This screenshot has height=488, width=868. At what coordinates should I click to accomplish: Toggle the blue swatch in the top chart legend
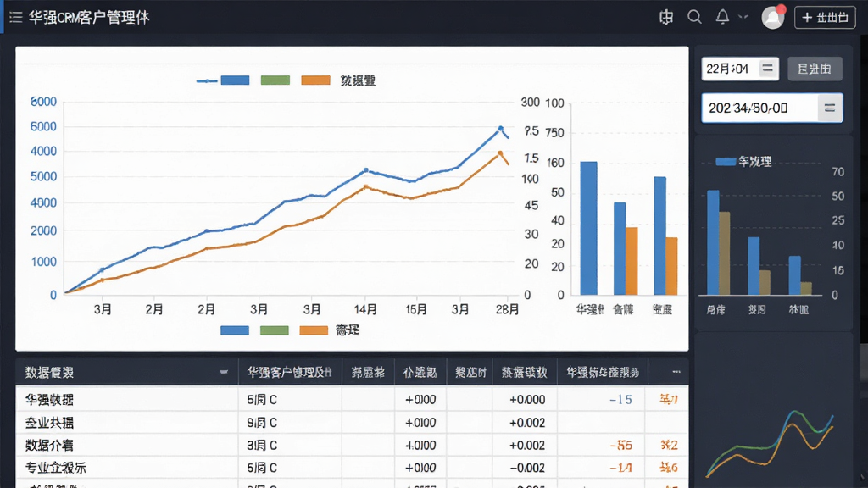point(236,80)
